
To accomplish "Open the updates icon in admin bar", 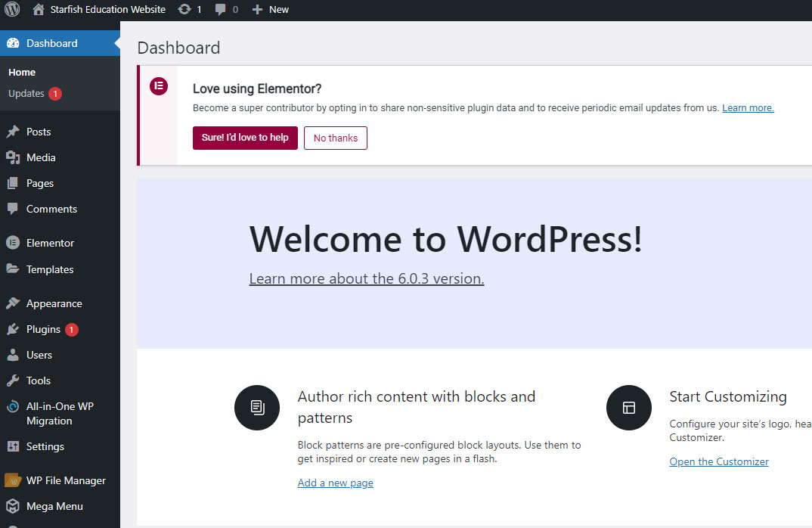I will [x=184, y=10].
